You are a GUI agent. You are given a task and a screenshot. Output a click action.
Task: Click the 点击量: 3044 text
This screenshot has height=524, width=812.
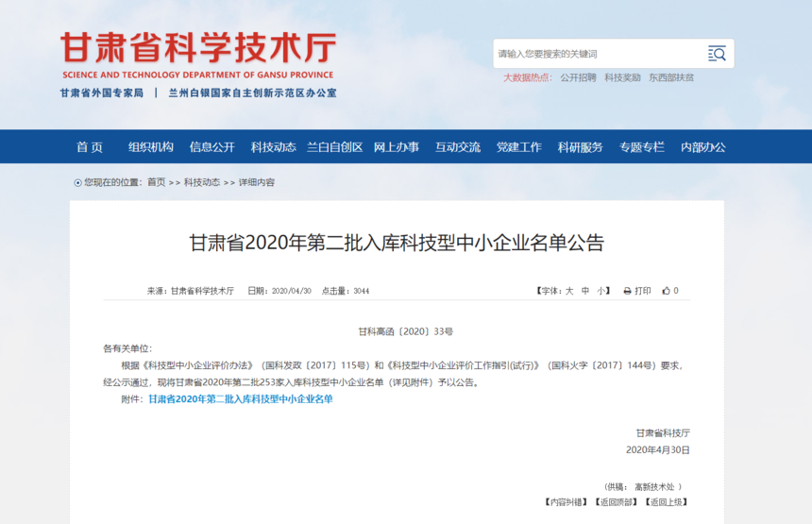346,291
